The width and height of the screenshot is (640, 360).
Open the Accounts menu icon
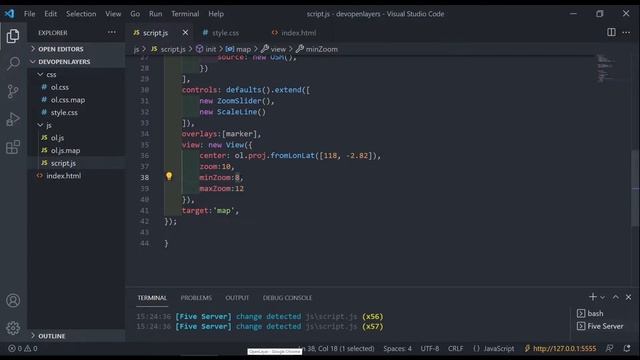[x=13, y=300]
